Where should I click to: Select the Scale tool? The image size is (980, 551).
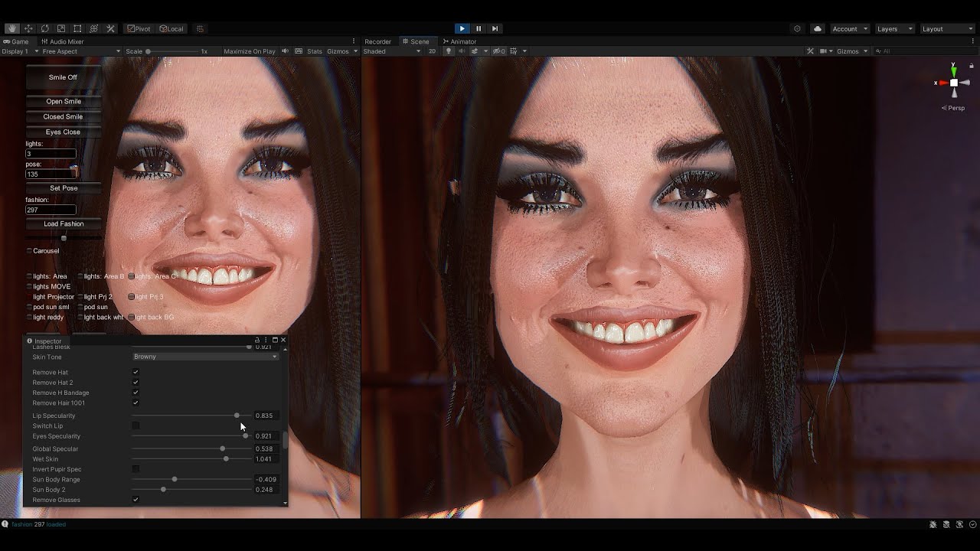tap(61, 28)
